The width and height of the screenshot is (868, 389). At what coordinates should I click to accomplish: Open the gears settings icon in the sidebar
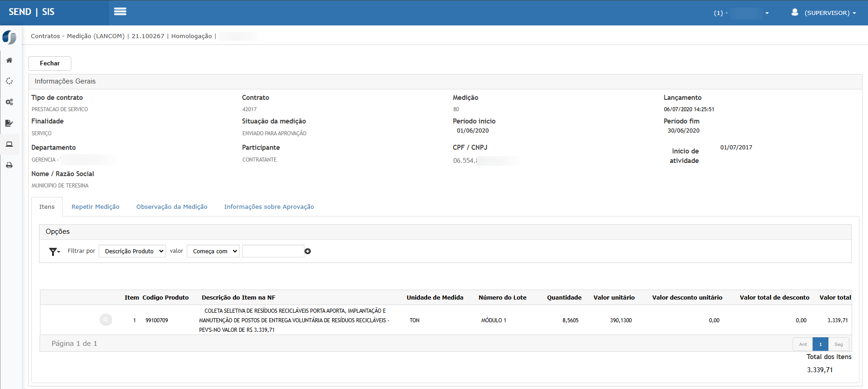click(9, 102)
